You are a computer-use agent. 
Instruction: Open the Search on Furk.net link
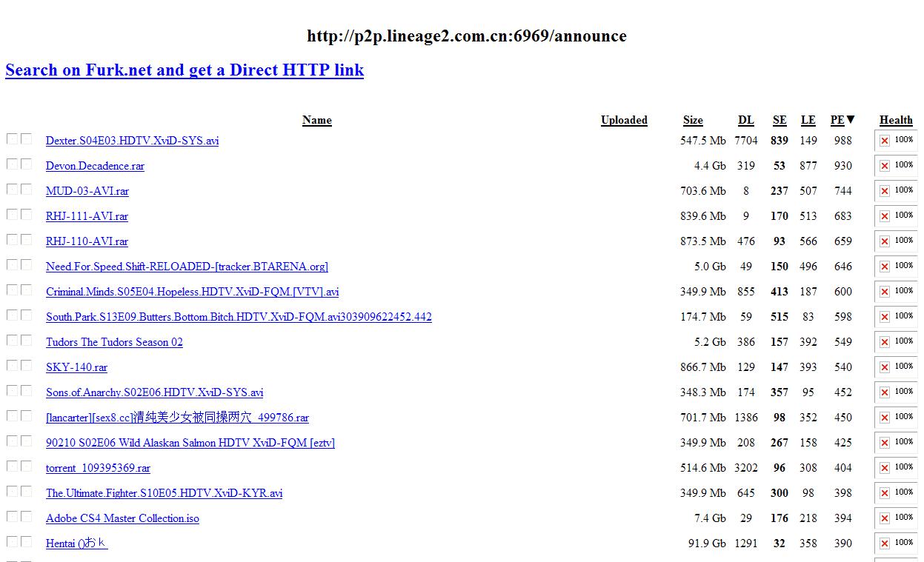click(x=185, y=70)
